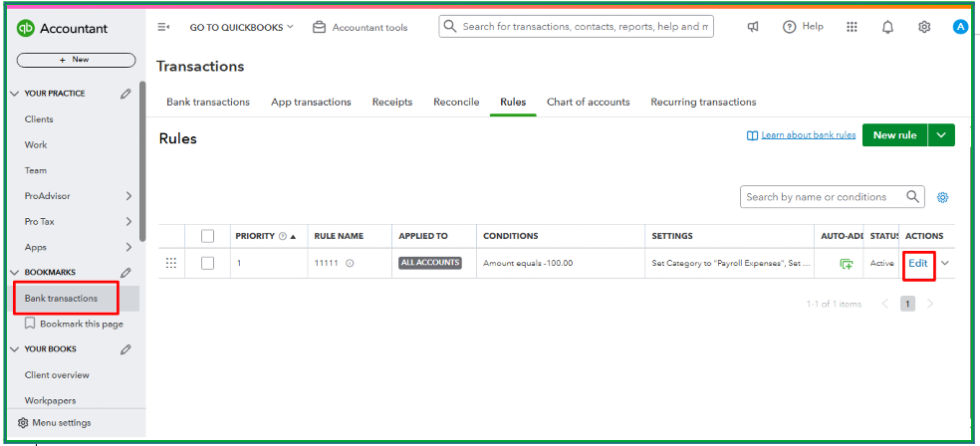
Task: Click the magnifier in rules search box
Action: tap(913, 197)
